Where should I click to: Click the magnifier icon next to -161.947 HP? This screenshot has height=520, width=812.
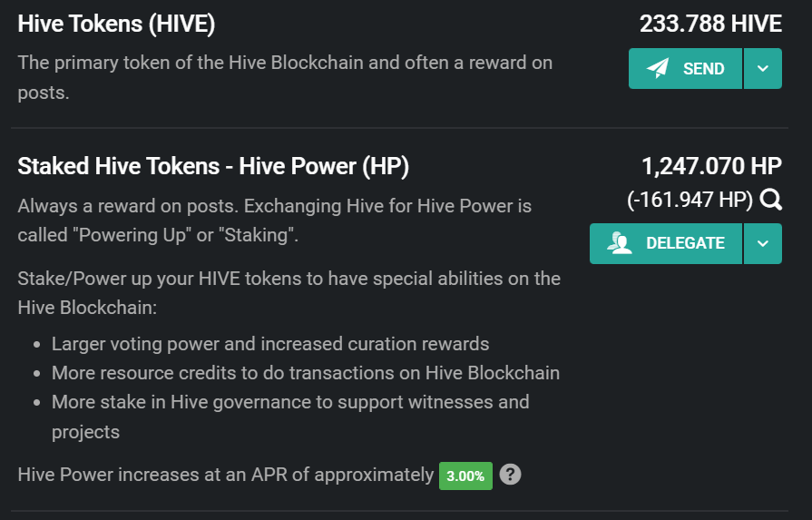[x=771, y=200]
